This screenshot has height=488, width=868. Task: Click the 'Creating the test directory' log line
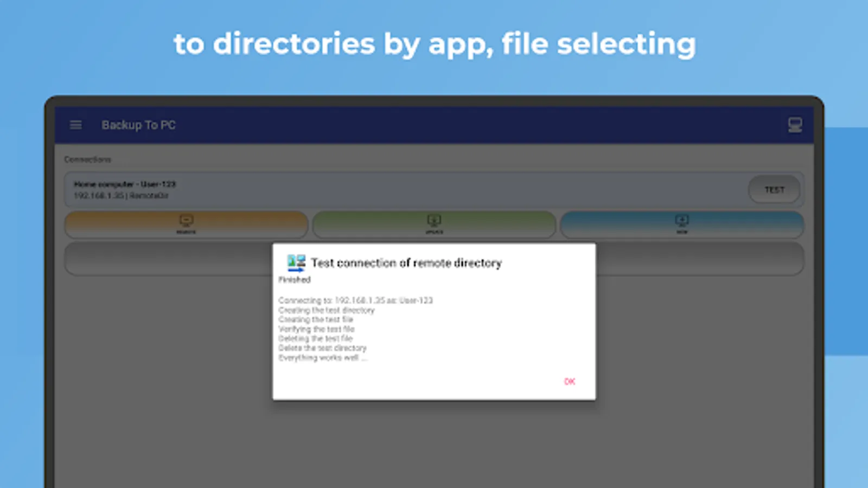point(327,310)
